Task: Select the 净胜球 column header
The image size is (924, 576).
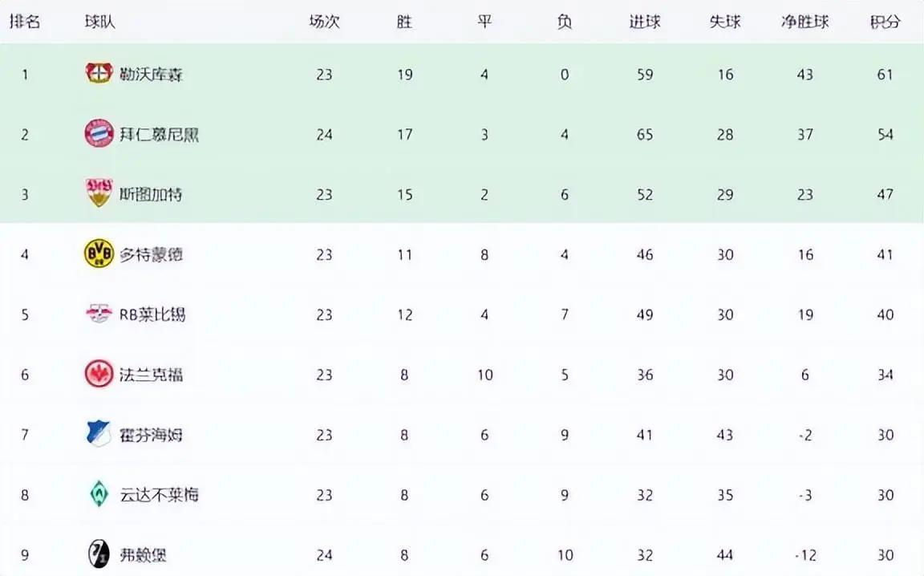Action: [x=805, y=22]
